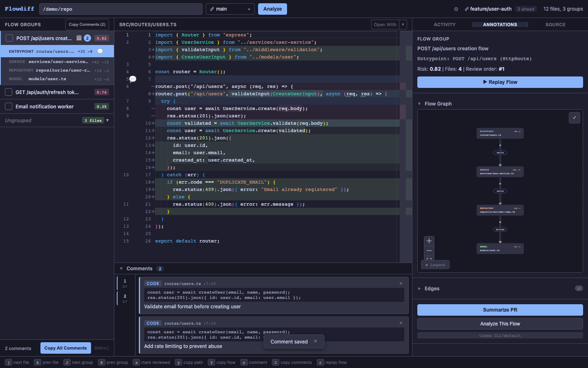The image size is (588, 368).
Task: Collapse the Comments panel
Action: pos(121,269)
